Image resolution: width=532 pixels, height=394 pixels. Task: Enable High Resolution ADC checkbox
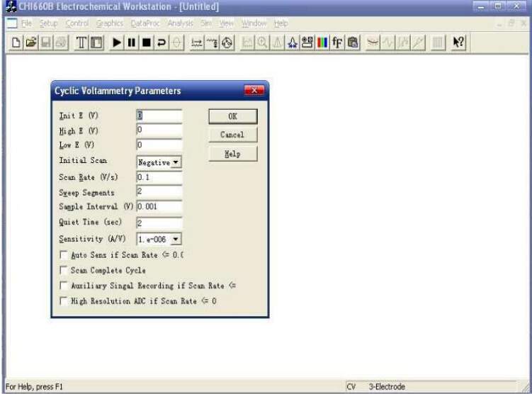tap(64, 301)
